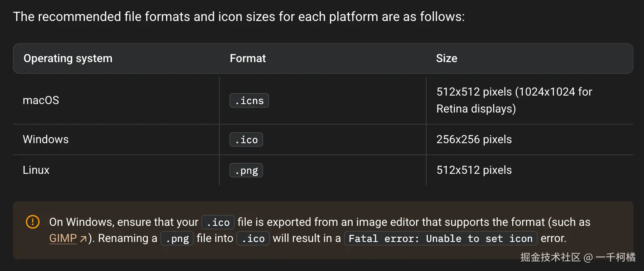Click the external link arrow beside GIMP

click(x=83, y=239)
